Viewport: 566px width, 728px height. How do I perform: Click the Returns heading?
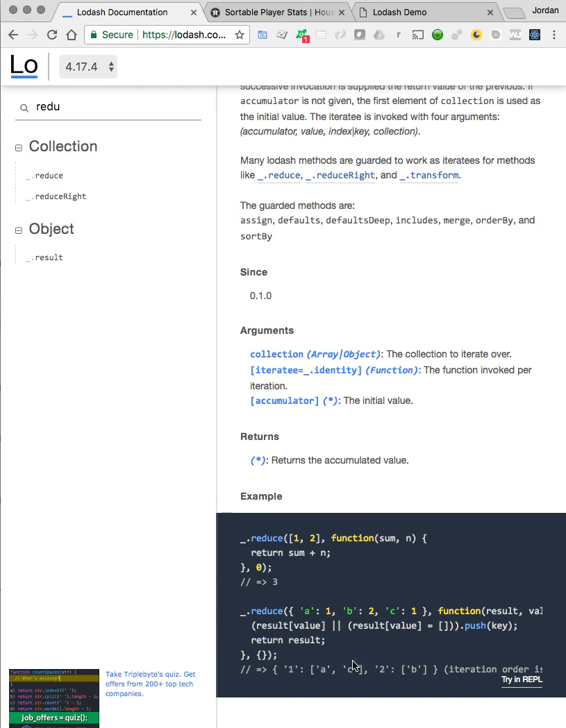click(259, 437)
